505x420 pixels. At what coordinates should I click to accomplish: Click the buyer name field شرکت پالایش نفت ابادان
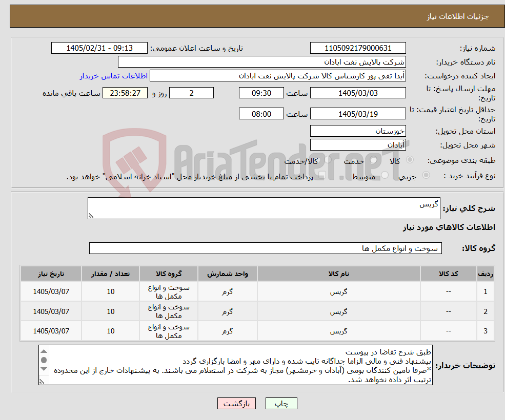click(262, 62)
